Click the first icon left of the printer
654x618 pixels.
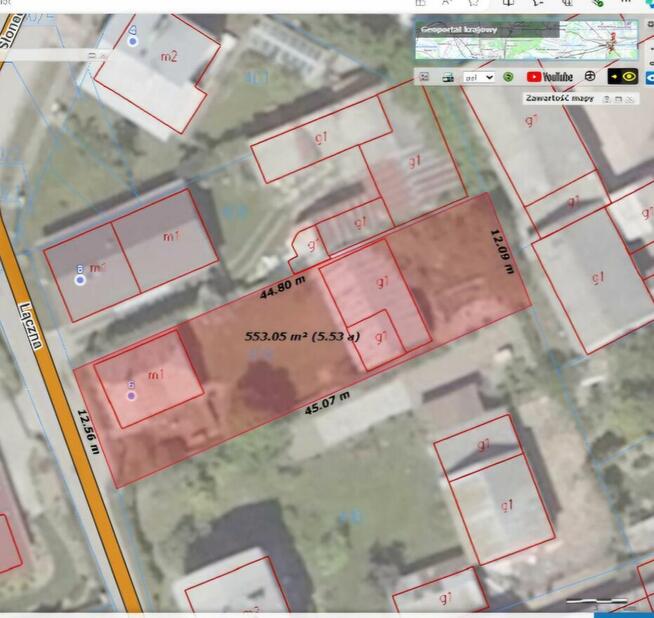click(424, 76)
